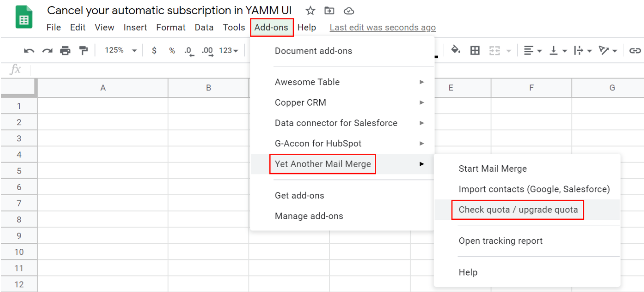644x292 pixels.
Task: Open the 'Last edit was seconds ago' link
Action: click(383, 28)
